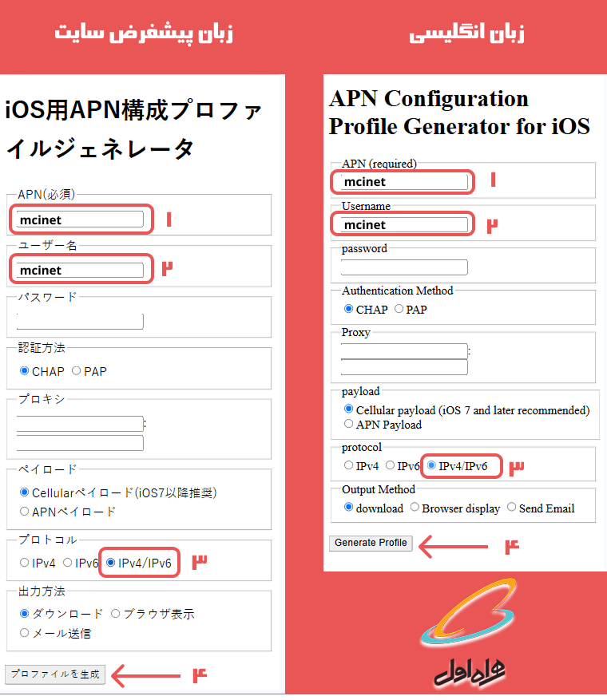The height and width of the screenshot is (700, 607).
Task: Focus the ユーザー名 text field
Action: tap(80, 270)
